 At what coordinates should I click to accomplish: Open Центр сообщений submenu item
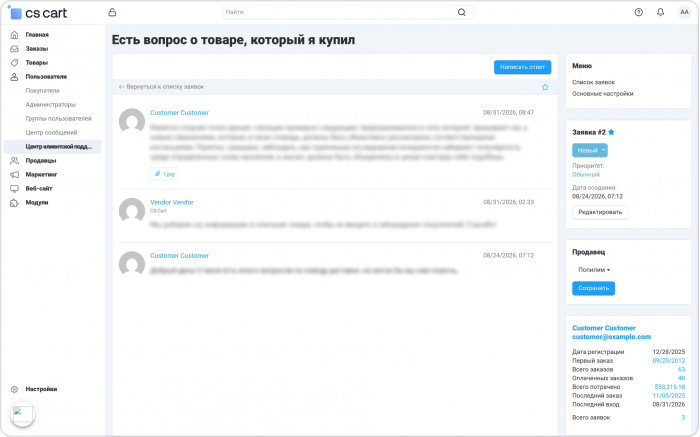click(x=51, y=133)
